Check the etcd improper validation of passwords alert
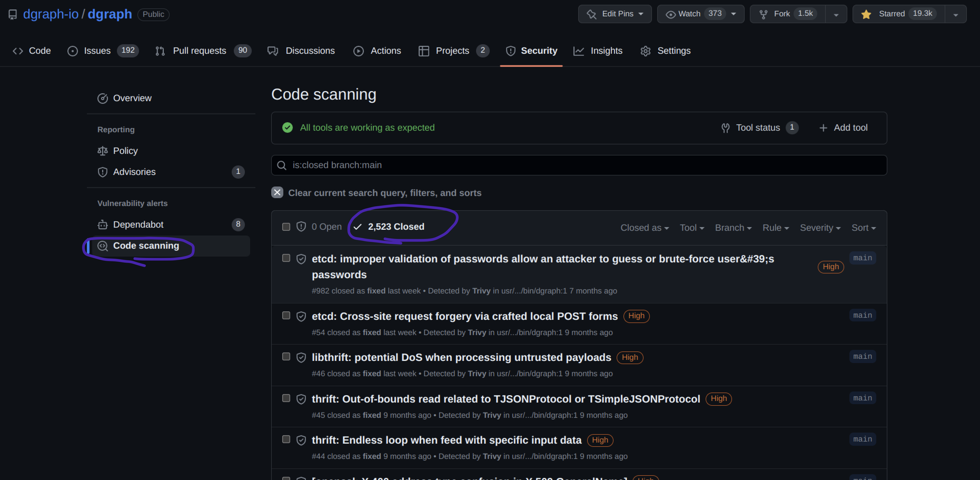The width and height of the screenshot is (980, 480). pyautogui.click(x=286, y=258)
